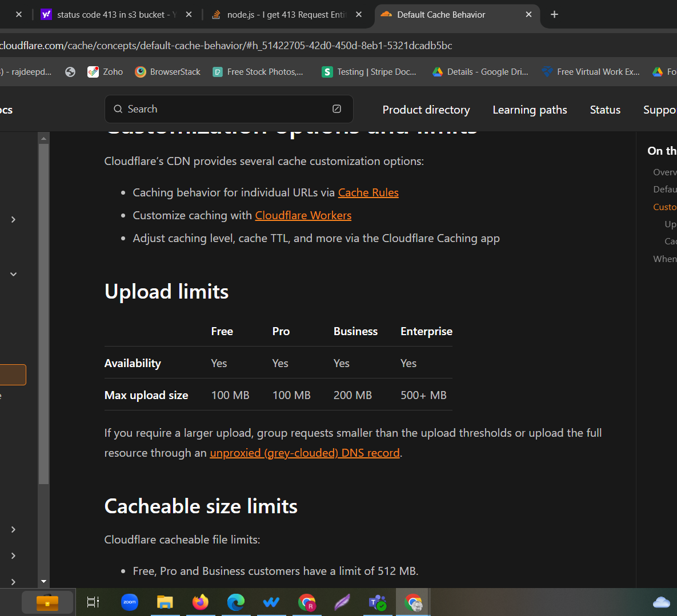The height and width of the screenshot is (616, 677).
Task: Open the Product directory menu
Action: (x=426, y=110)
